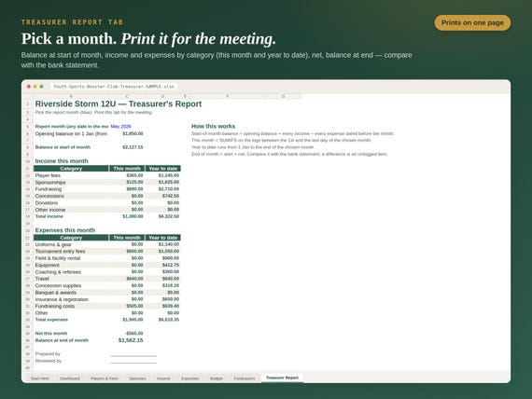This screenshot has height=399, width=532.
Task: Open the Players & Fees sheet tab
Action: 105,378
